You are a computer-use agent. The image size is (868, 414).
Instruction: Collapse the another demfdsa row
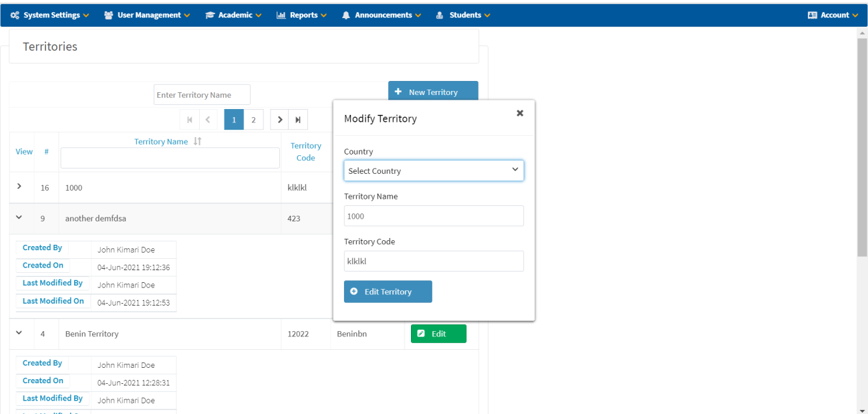(x=19, y=217)
